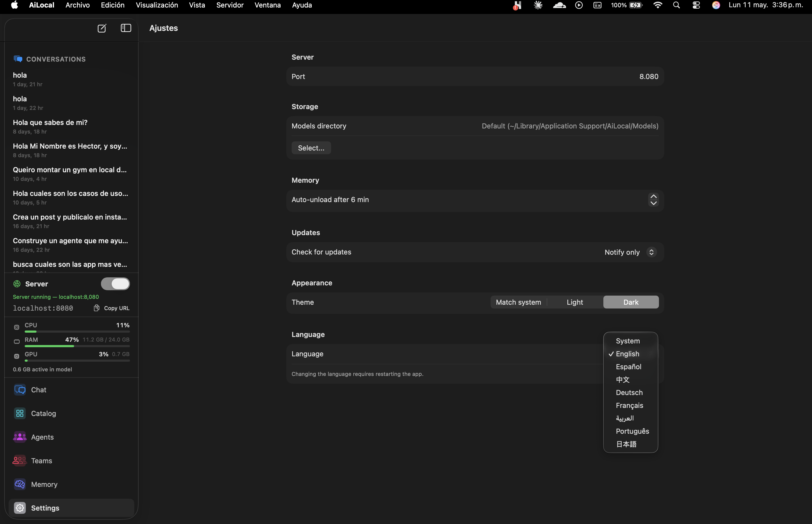
Task: Open the Teams group icon
Action: coord(20,461)
